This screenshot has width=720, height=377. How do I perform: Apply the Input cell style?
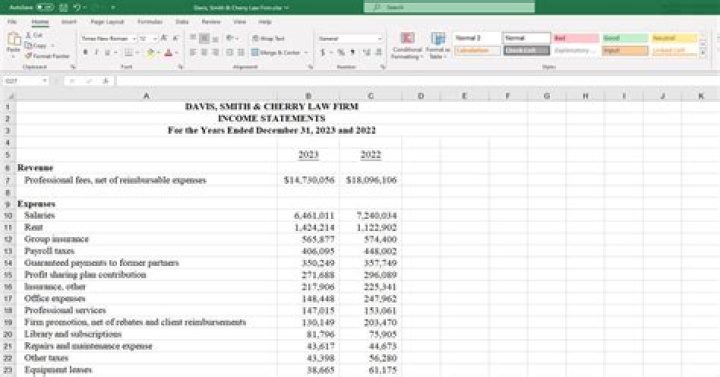coord(625,51)
